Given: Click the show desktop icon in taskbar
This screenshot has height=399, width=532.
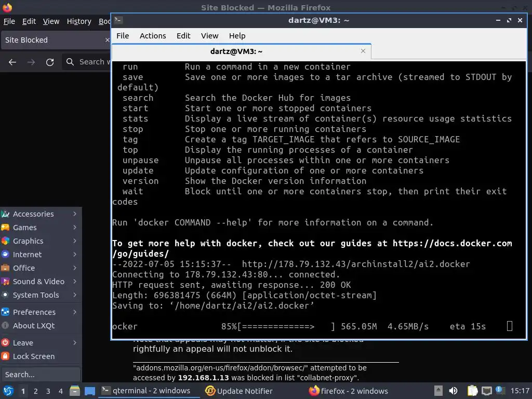Looking at the screenshot, I should [x=90, y=391].
